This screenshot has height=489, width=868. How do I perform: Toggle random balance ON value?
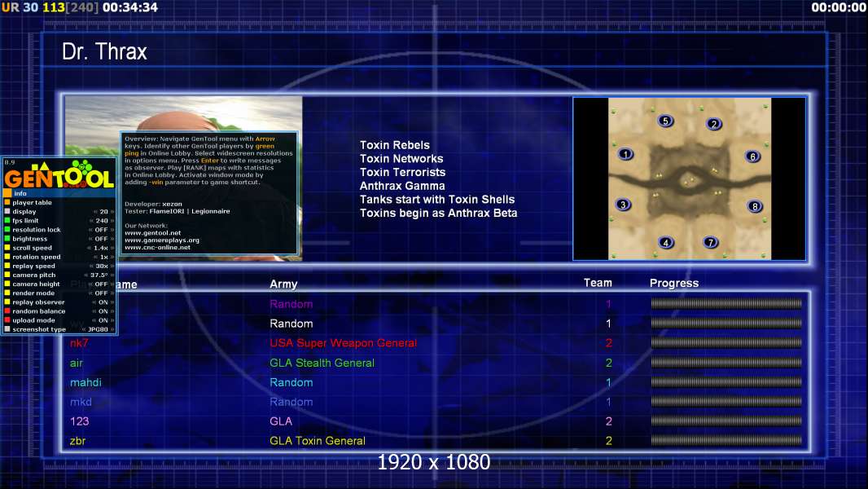click(x=103, y=311)
